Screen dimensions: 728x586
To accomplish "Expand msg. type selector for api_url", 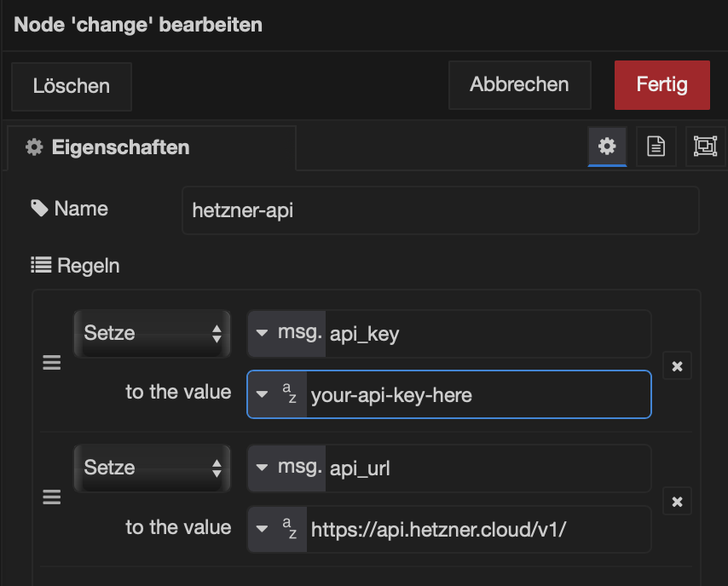I will (x=287, y=468).
